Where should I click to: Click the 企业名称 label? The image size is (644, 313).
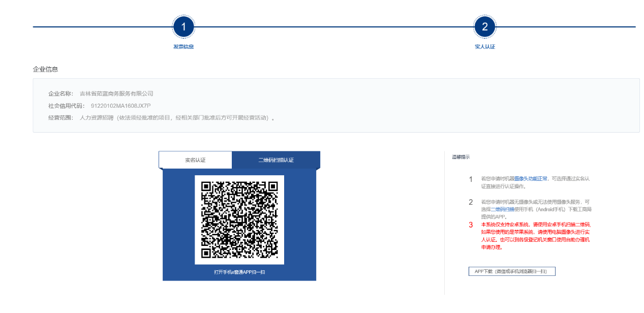[x=60, y=93]
